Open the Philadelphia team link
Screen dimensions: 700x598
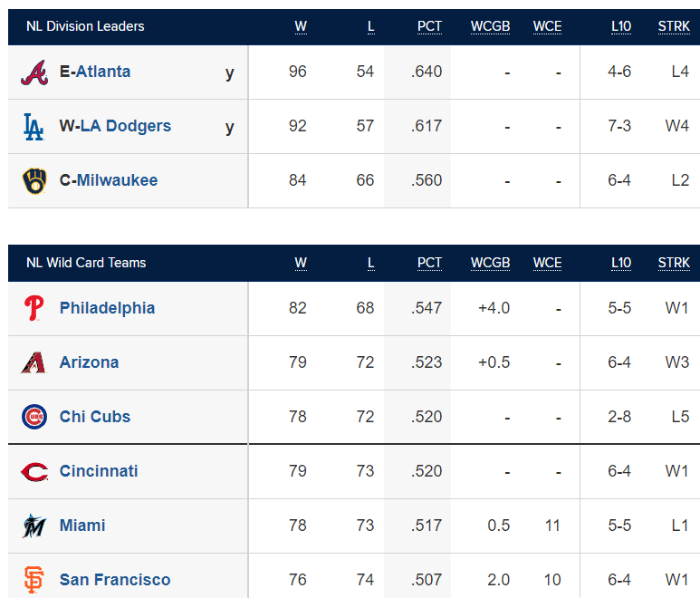107,308
